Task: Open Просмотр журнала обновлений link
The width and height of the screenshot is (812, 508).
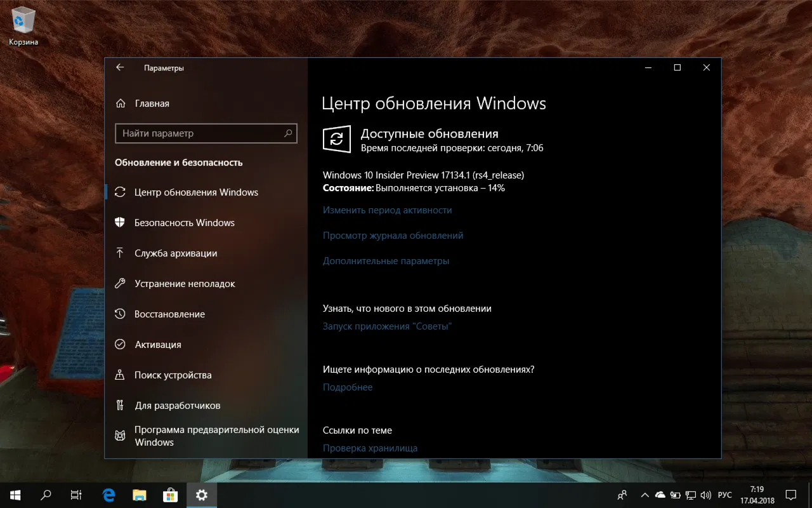Action: tap(393, 236)
